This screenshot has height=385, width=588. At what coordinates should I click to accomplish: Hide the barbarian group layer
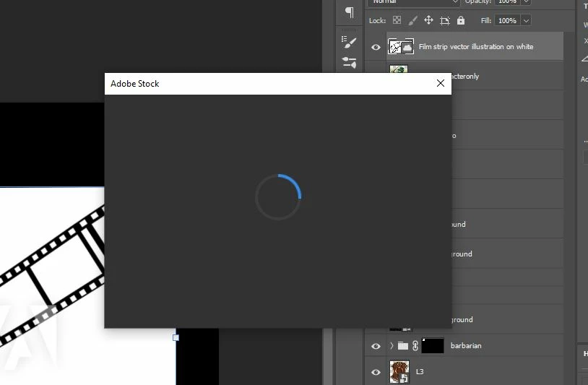(376, 346)
